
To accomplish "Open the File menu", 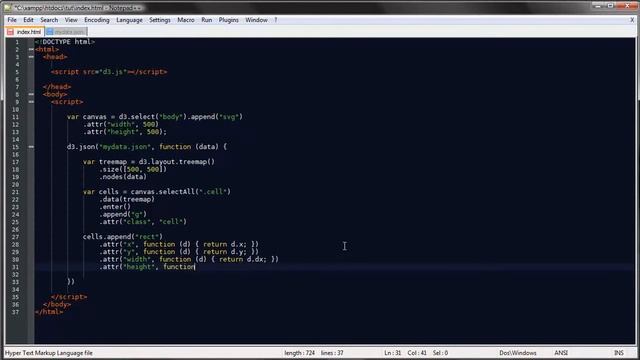I will pyautogui.click(x=12, y=20).
